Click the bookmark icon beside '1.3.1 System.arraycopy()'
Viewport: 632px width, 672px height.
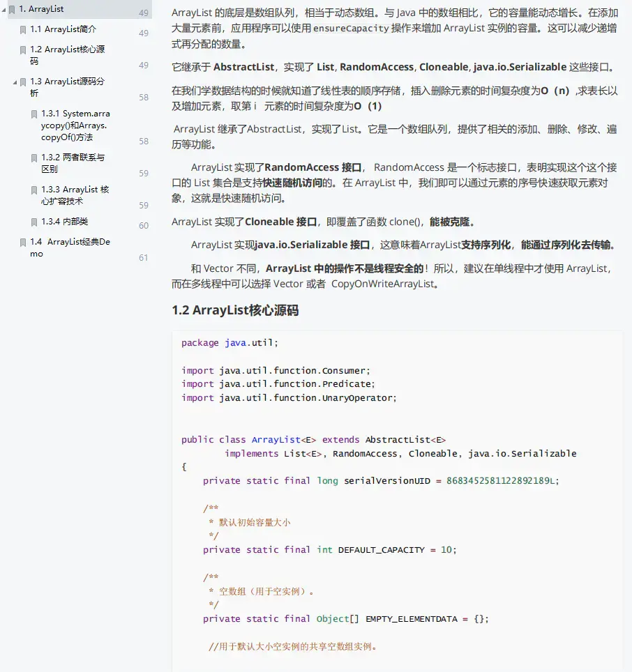[34, 114]
